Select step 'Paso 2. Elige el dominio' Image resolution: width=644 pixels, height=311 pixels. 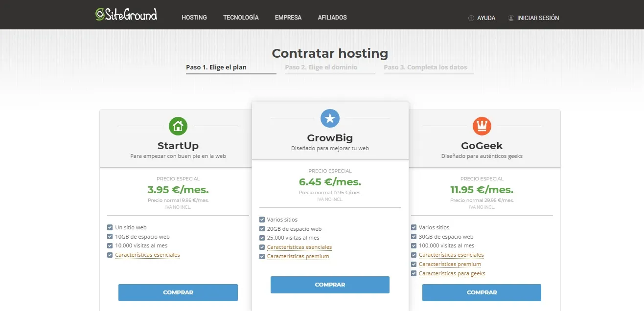point(321,67)
